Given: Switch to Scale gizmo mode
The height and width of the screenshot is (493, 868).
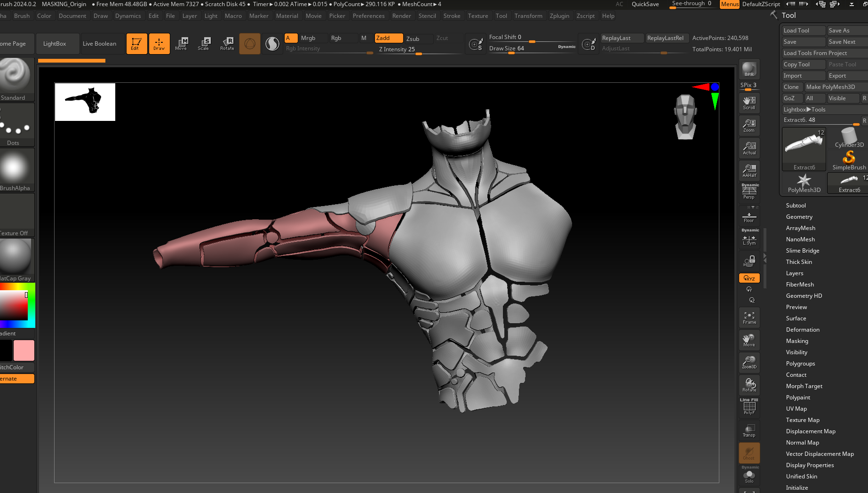Looking at the screenshot, I should [x=204, y=44].
